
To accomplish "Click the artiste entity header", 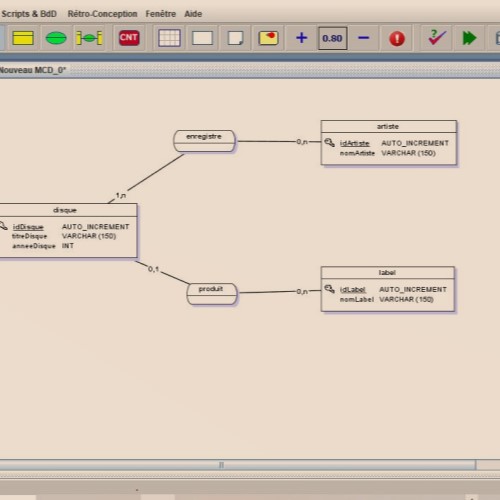I will pyautogui.click(x=388, y=126).
